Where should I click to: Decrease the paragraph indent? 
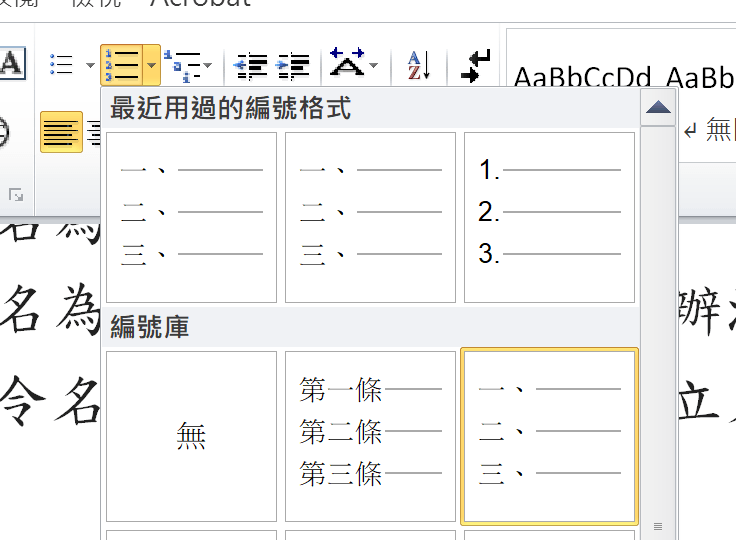(250, 66)
